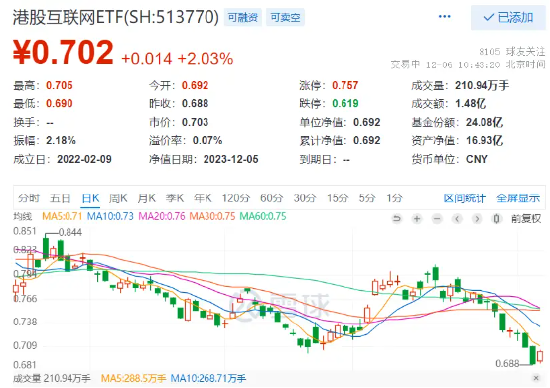
Task: Open the 前复权 adjustment dropdown
Action: (x=526, y=219)
